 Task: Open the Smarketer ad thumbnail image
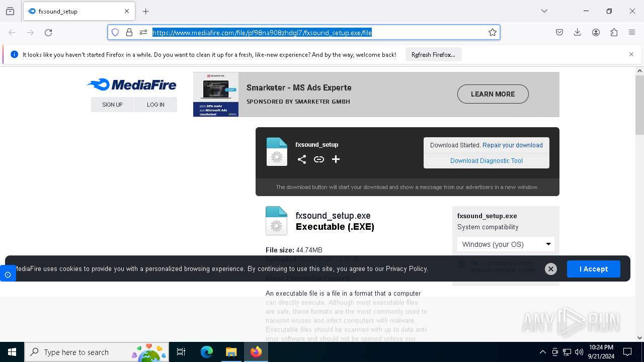click(x=216, y=95)
